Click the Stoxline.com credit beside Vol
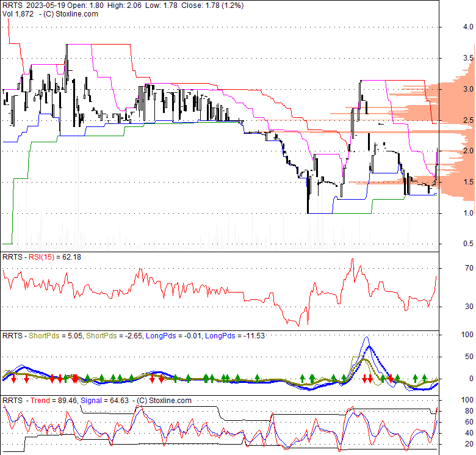Screen dimensions: 476x455 (77, 14)
